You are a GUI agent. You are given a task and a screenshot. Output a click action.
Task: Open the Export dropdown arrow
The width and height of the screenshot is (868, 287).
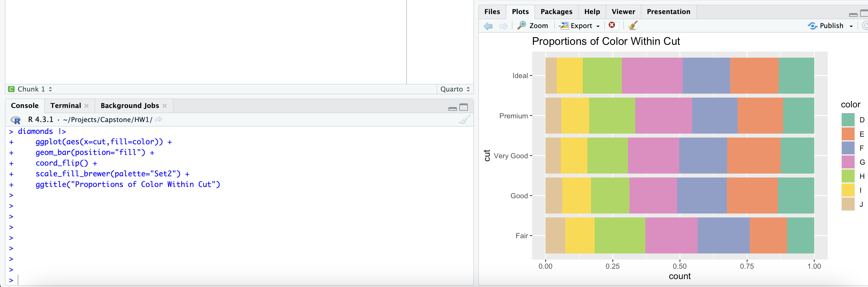click(x=598, y=26)
